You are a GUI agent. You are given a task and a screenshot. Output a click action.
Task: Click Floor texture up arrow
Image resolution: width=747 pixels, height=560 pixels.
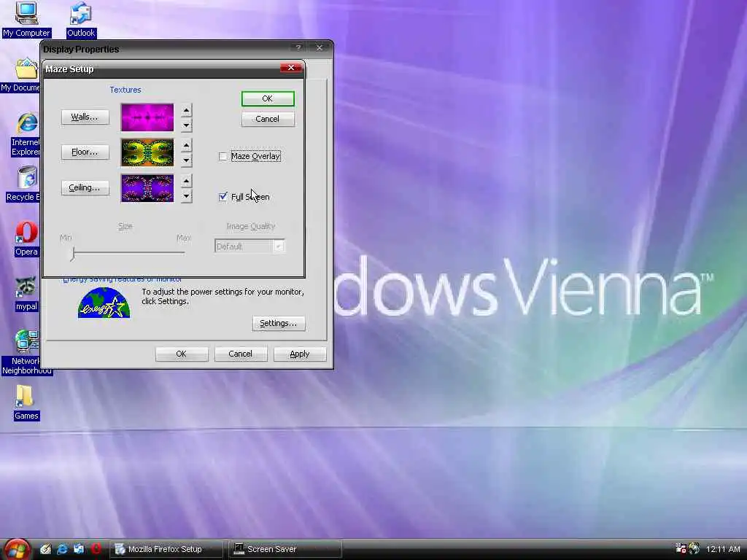(186, 145)
